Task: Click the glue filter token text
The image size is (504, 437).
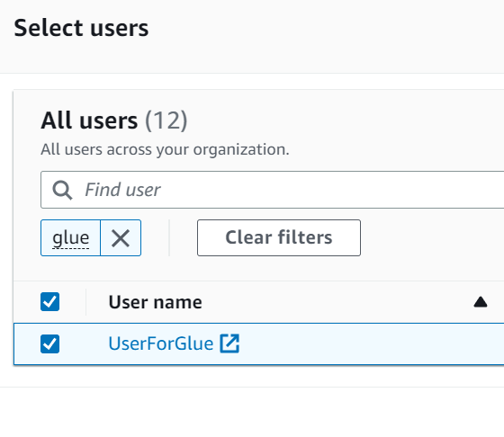Action: tap(71, 238)
